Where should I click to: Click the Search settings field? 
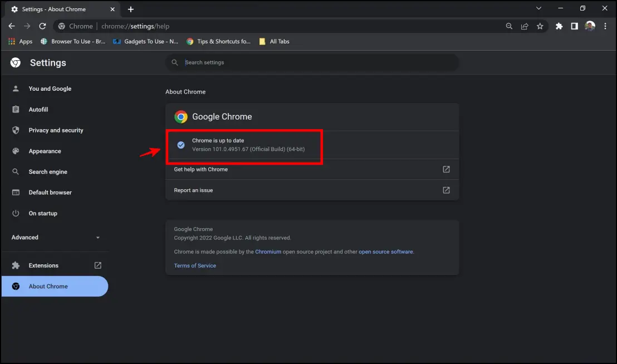pyautogui.click(x=312, y=62)
